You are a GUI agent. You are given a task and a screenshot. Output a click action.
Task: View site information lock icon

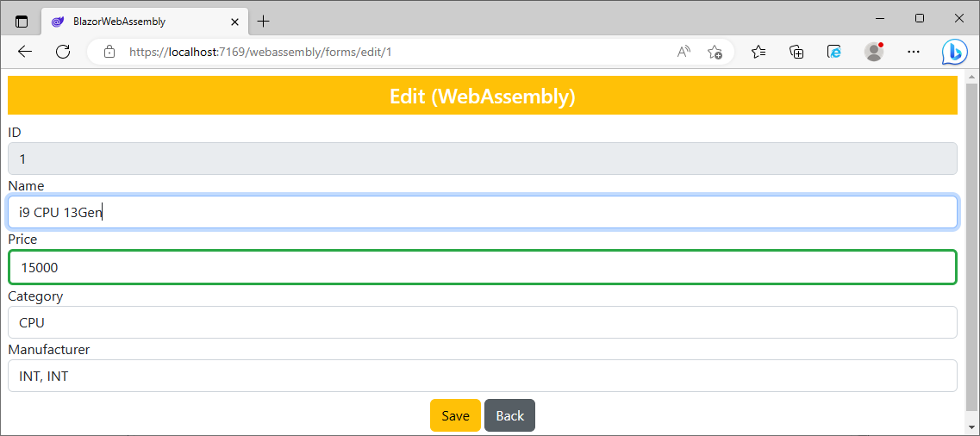pyautogui.click(x=109, y=52)
